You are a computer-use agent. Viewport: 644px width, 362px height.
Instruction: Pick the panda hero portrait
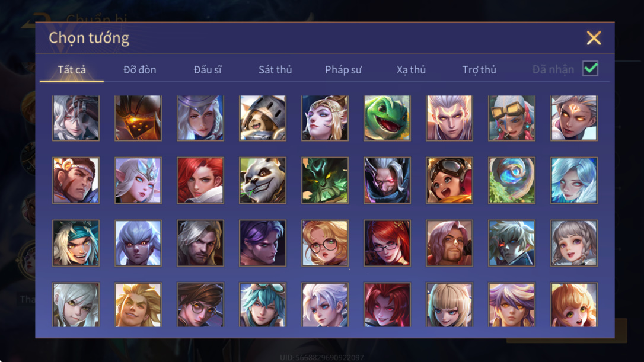(263, 181)
